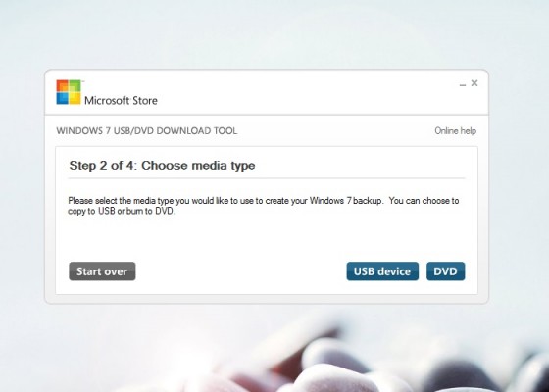Minimize the download tool window

point(463,84)
